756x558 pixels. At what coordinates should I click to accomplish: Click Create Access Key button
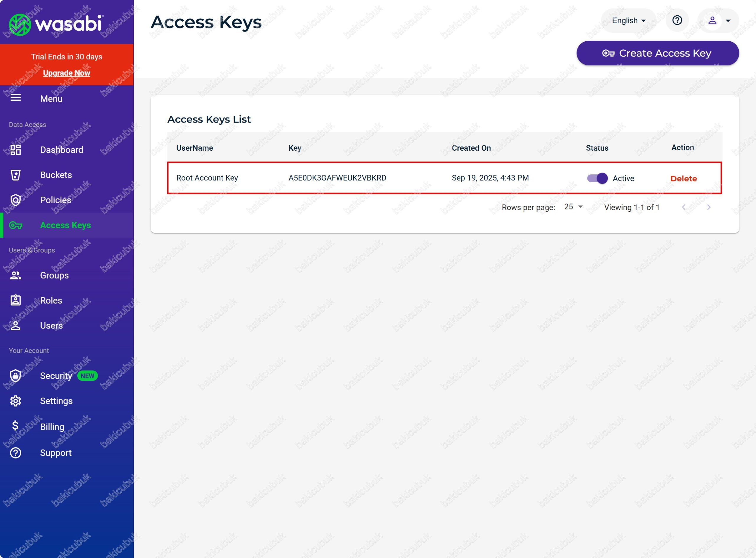pos(657,53)
